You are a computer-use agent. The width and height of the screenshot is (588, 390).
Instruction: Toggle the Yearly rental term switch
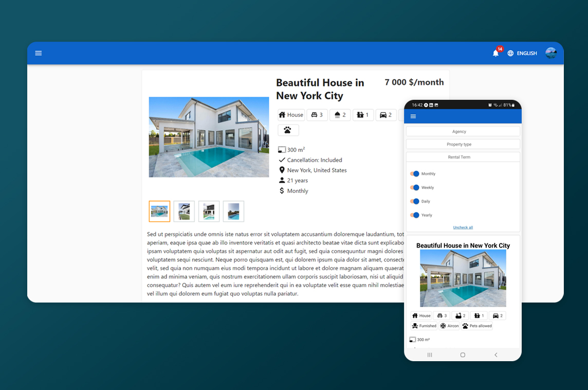(414, 215)
